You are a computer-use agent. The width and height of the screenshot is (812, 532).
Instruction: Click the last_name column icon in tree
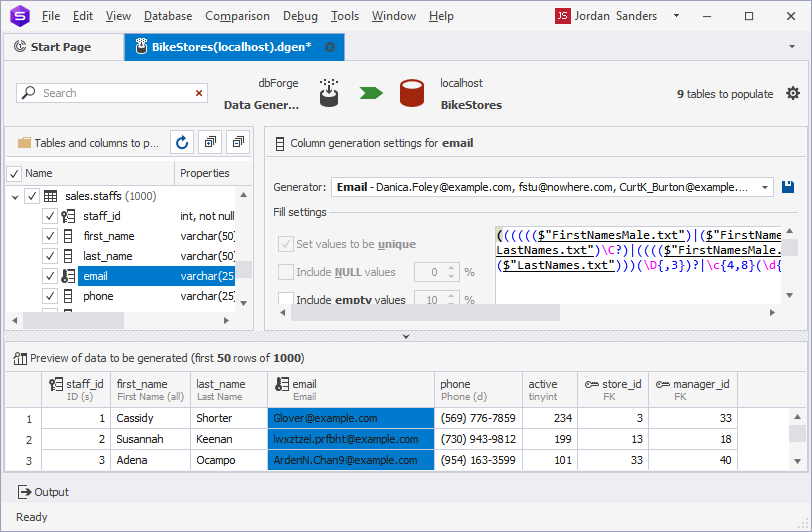68,256
